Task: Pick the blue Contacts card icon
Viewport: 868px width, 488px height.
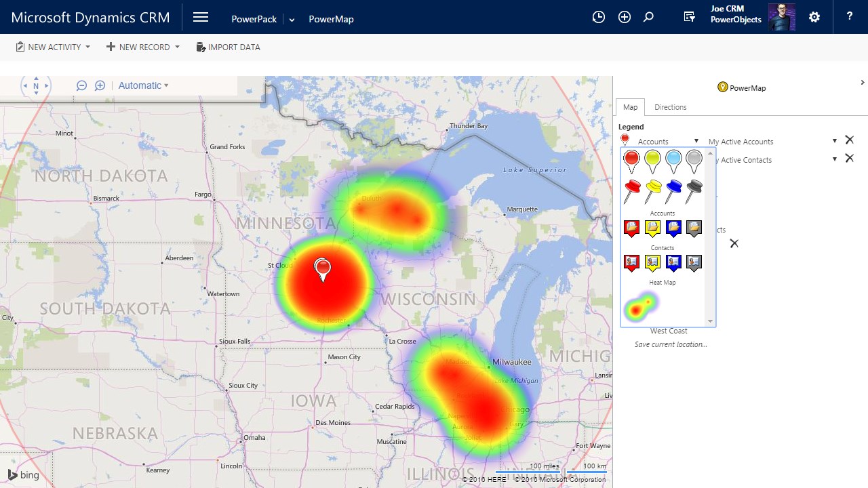Action: click(673, 263)
